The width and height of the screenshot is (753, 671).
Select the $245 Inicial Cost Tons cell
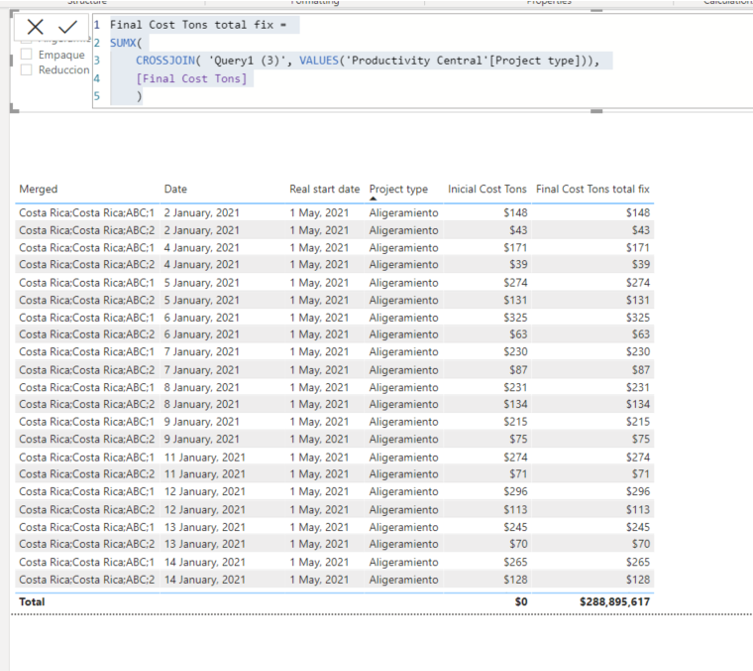click(x=515, y=527)
